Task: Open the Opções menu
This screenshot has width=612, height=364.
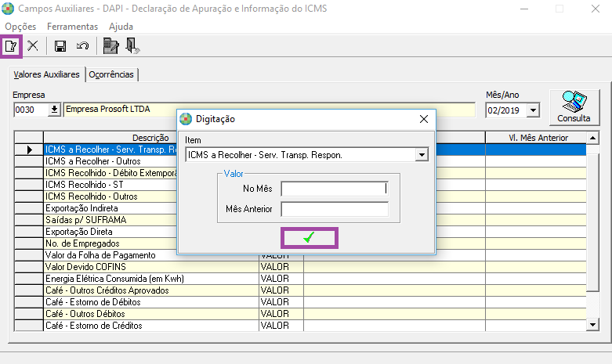Action: point(20,26)
